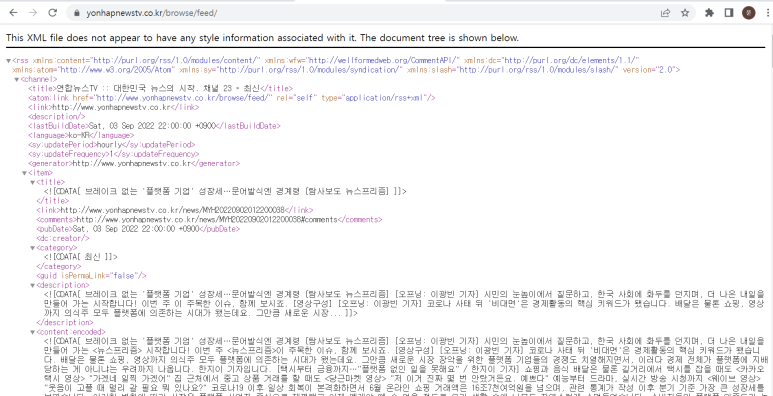Viewport: 773px width, 396px height.
Task: View site information lock icon
Action: click(x=76, y=13)
